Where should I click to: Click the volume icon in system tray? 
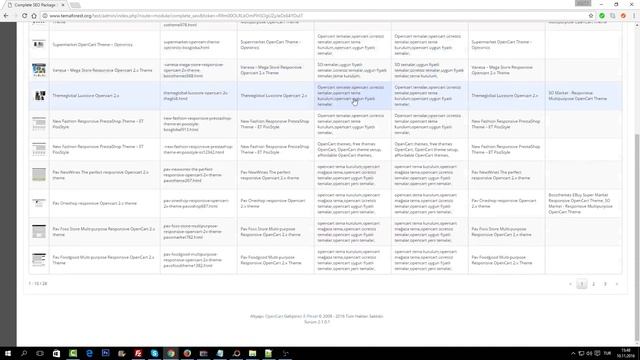pos(589,353)
